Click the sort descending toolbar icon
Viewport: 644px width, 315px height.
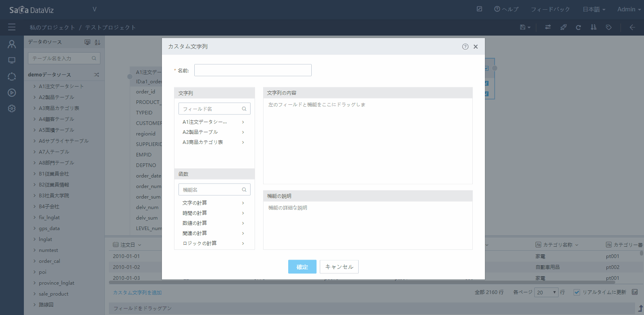click(593, 27)
